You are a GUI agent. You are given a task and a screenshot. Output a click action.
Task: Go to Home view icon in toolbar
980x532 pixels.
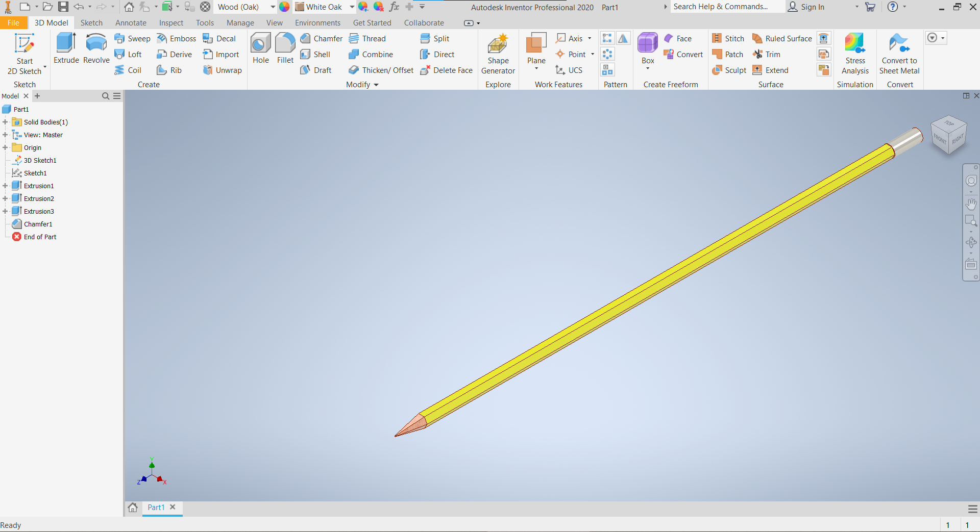[x=129, y=7]
